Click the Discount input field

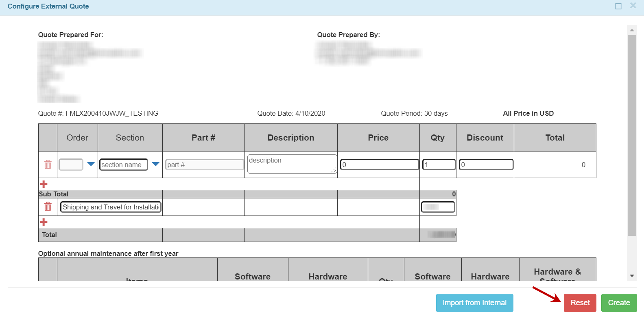click(x=486, y=165)
